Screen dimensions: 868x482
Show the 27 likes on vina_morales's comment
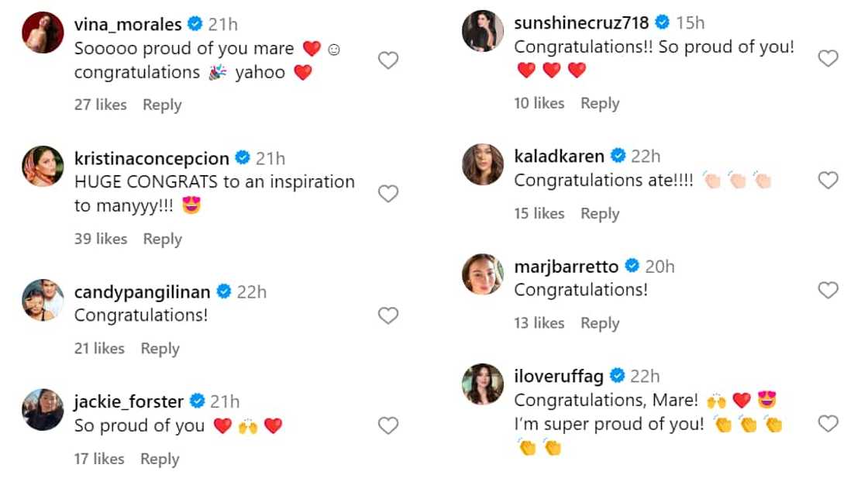[101, 105]
